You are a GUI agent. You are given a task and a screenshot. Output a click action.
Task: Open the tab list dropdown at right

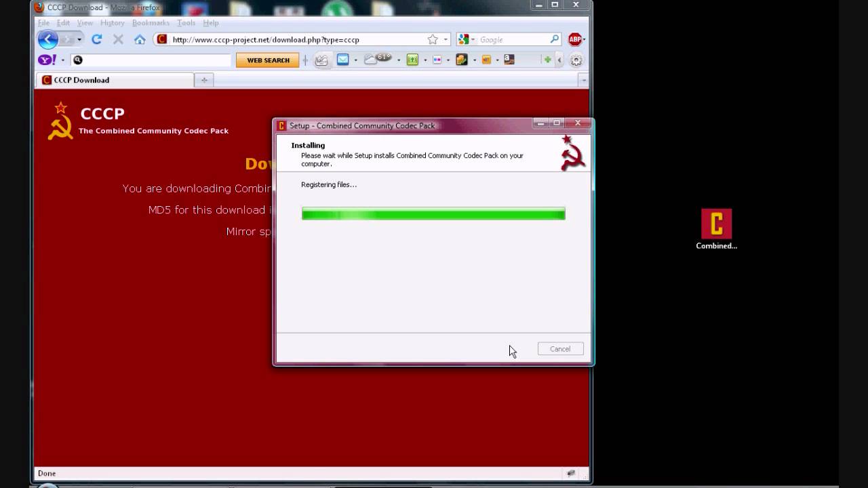pos(583,80)
